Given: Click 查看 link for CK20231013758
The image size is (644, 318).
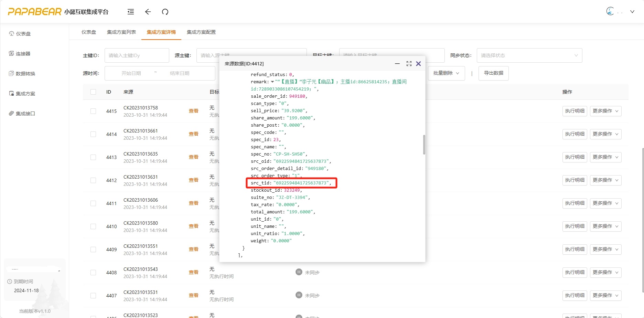Looking at the screenshot, I should pos(193,111).
